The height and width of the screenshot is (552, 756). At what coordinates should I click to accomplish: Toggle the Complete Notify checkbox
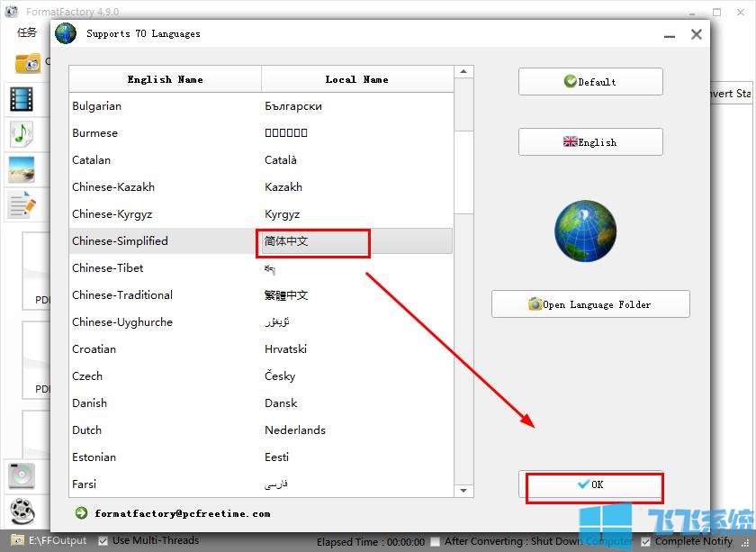pos(645,542)
